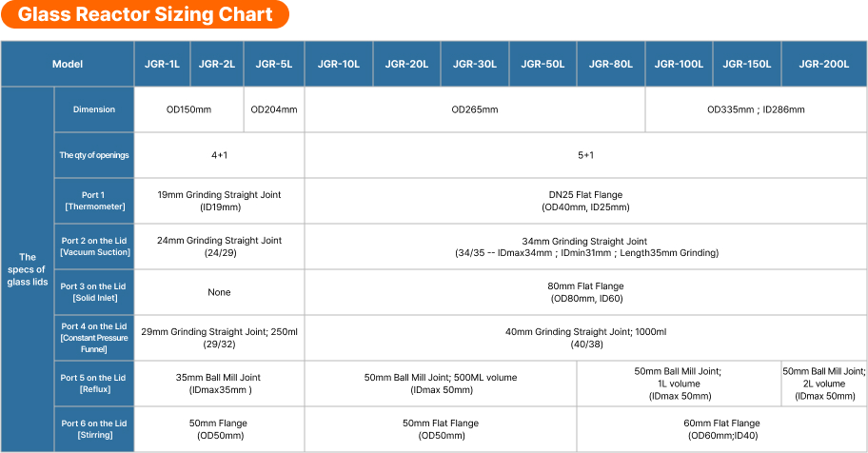
Task: Click the OD204mm dimension cell
Action: 274,109
